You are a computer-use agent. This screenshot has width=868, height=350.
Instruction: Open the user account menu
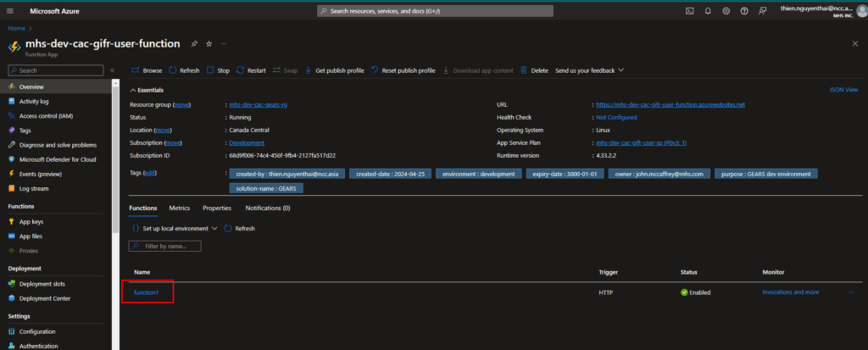point(821,11)
